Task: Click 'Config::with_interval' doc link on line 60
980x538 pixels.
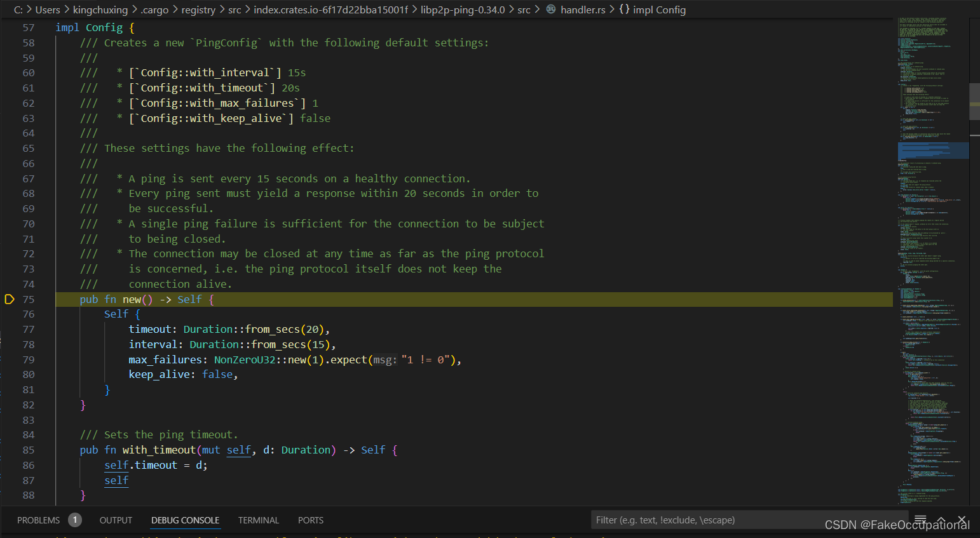Action: (x=205, y=72)
